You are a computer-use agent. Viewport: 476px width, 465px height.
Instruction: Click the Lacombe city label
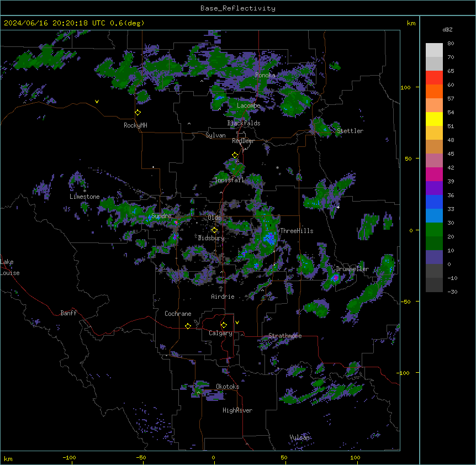pos(248,105)
